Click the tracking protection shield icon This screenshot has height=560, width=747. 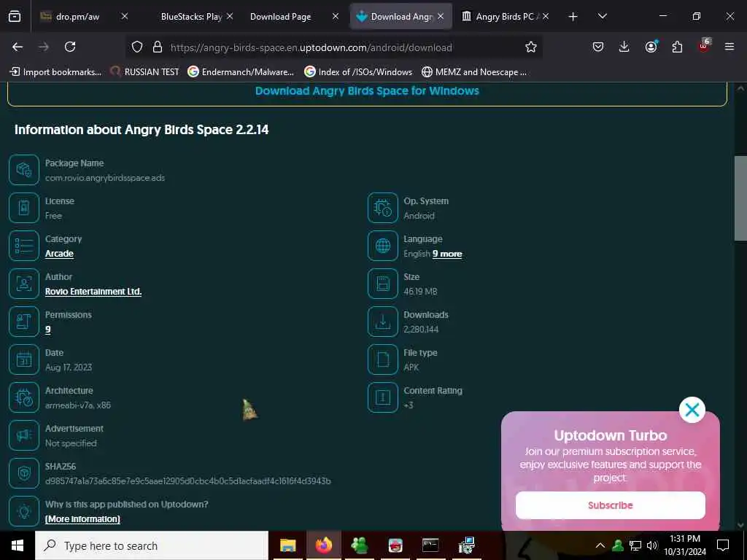(x=137, y=47)
